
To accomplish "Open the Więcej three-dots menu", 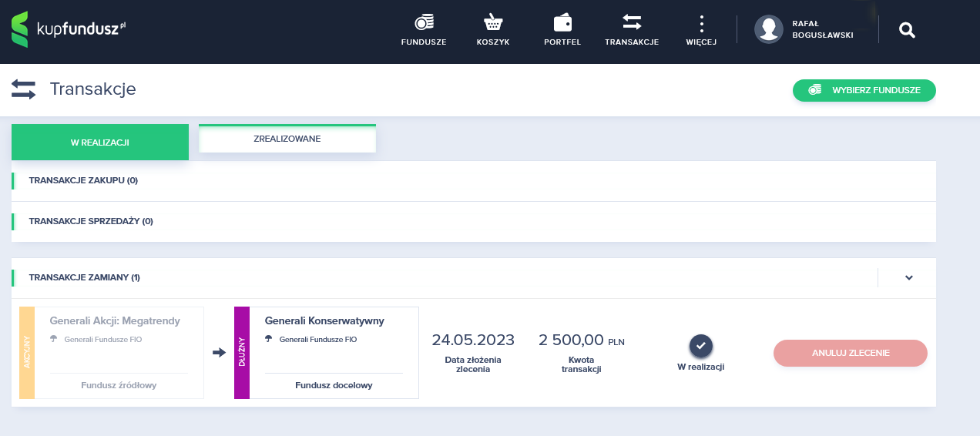I will (701, 22).
